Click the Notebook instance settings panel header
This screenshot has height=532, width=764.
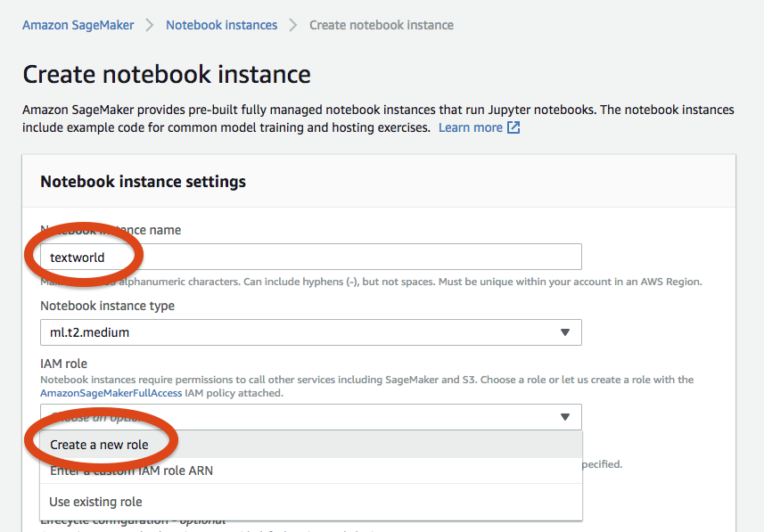[x=143, y=182]
